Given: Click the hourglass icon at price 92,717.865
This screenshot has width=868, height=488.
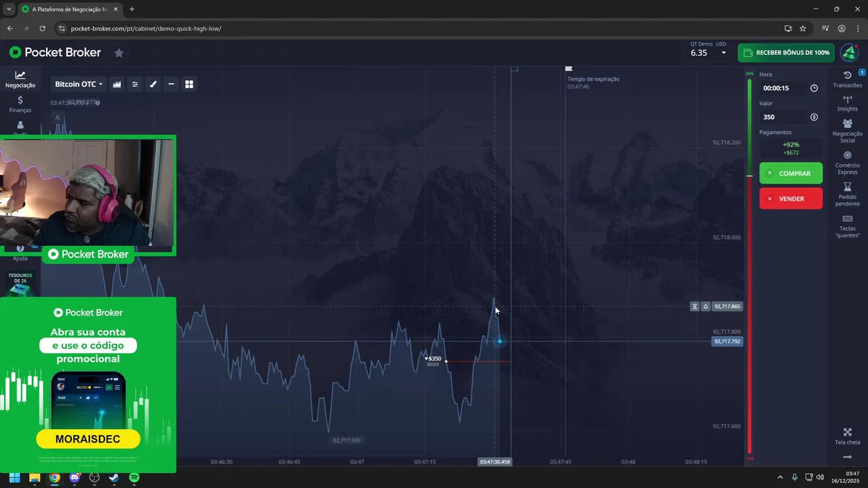Looking at the screenshot, I should tap(694, 306).
